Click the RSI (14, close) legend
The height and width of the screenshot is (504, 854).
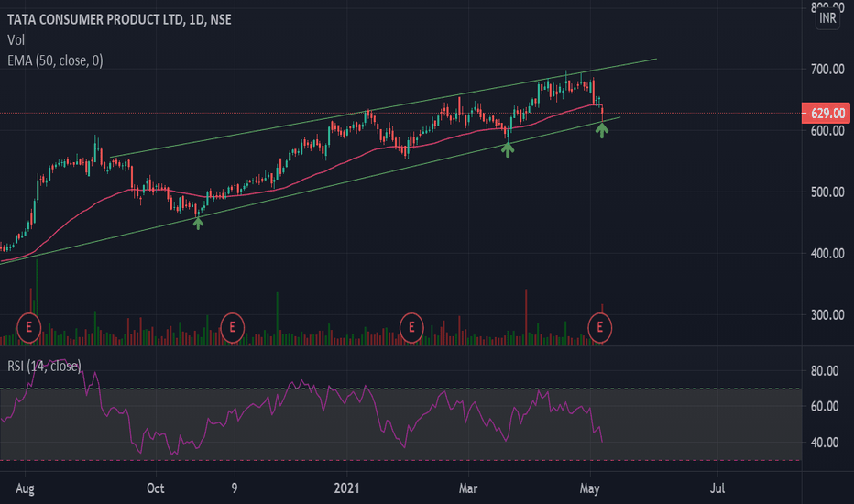coord(44,366)
